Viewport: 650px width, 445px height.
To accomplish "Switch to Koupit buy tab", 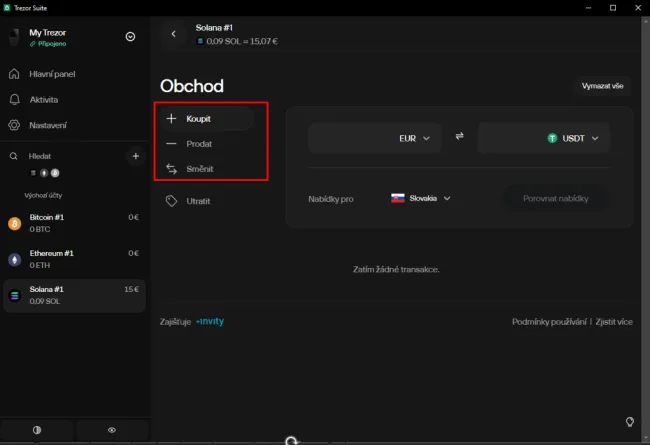I will point(207,119).
